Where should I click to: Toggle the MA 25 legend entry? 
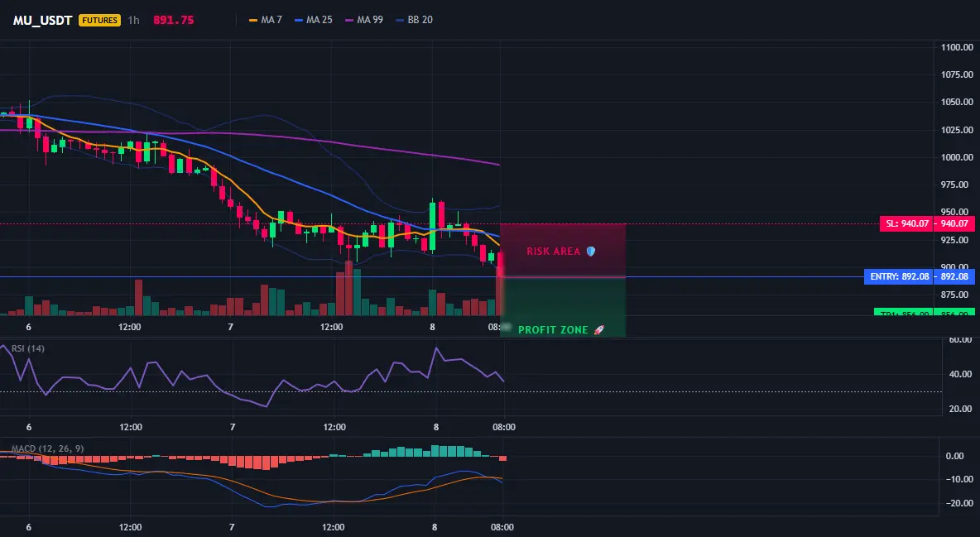point(313,20)
